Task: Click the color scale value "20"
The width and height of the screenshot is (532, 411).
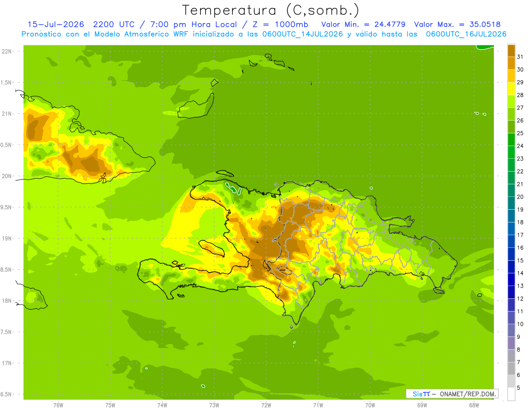Action: pyautogui.click(x=520, y=197)
